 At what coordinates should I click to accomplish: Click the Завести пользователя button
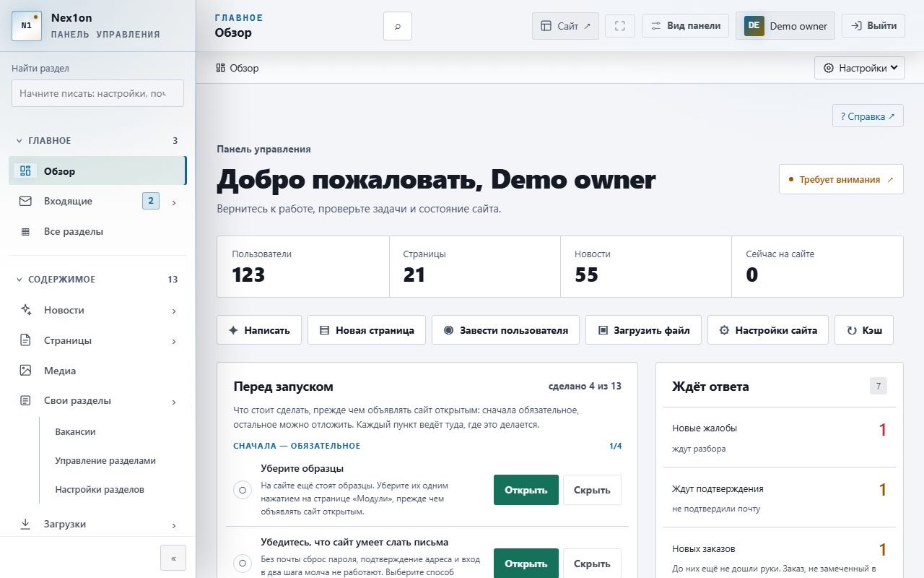tap(505, 329)
